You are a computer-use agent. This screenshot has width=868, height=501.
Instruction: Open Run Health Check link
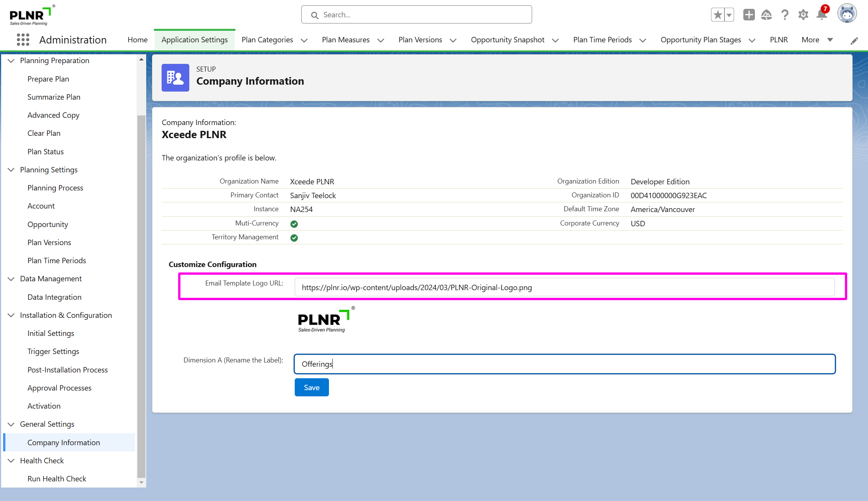click(57, 479)
